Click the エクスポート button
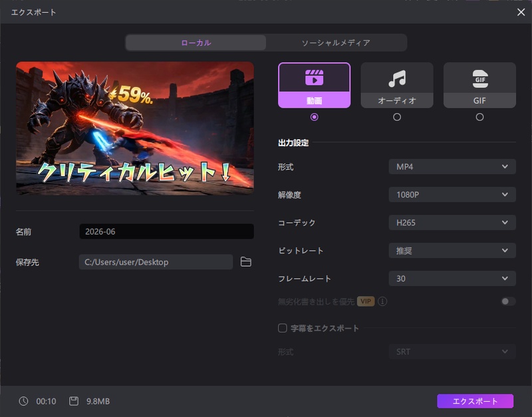Image resolution: width=532 pixels, height=417 pixels. coord(475,401)
